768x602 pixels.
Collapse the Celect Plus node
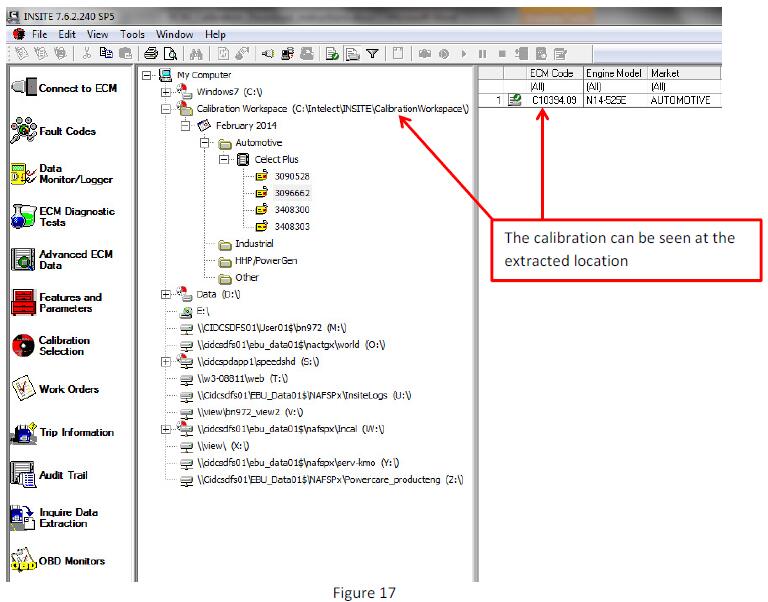(223, 159)
